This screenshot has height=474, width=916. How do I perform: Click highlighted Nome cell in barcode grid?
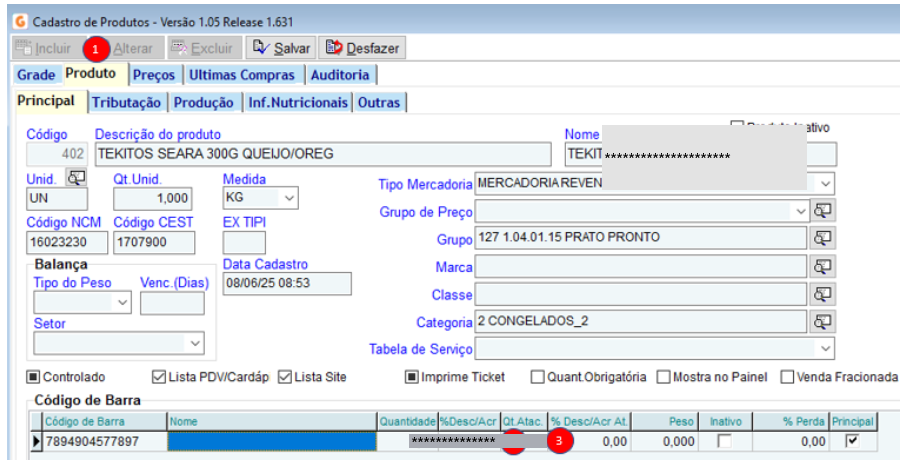pyautogui.click(x=272, y=441)
